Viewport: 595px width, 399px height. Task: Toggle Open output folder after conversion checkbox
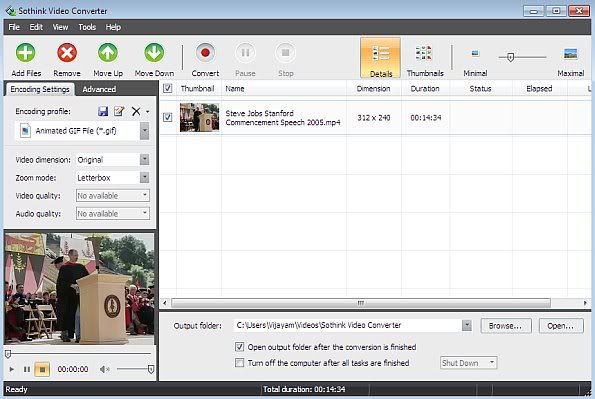pyautogui.click(x=239, y=347)
